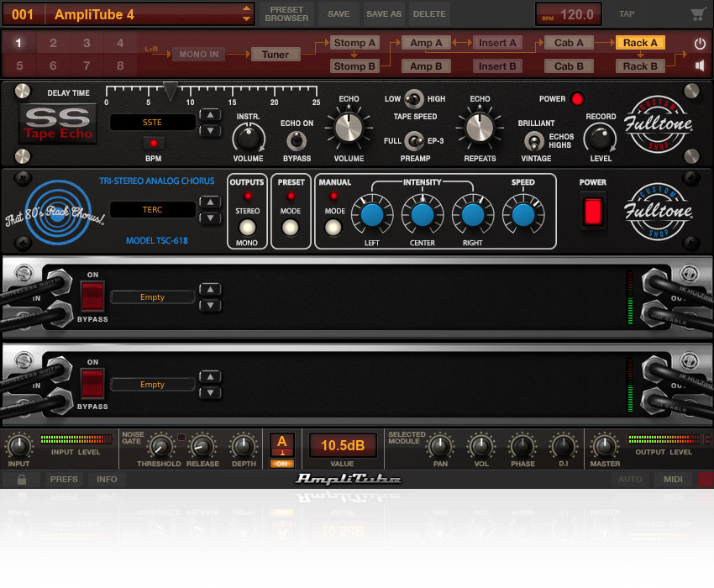This screenshot has height=588, width=714.
Task: Flip the TAPE SPEED low/high switch
Action: (x=413, y=99)
